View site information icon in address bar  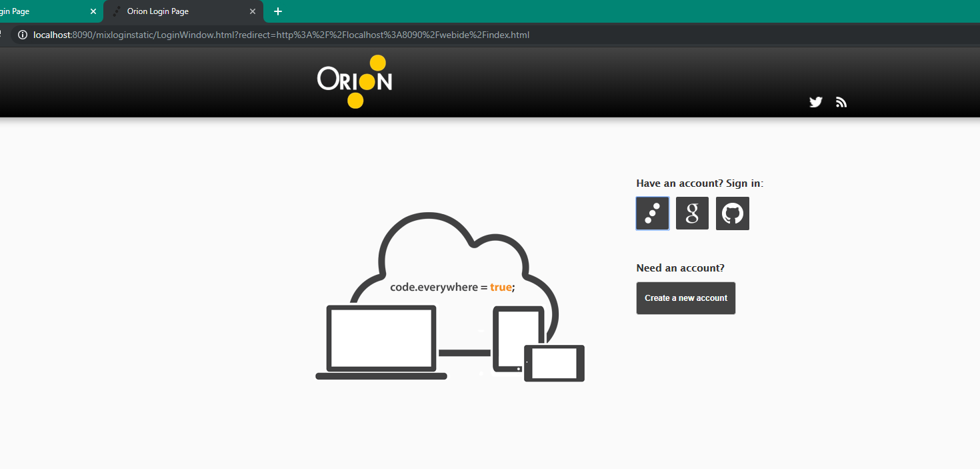pyautogui.click(x=22, y=35)
